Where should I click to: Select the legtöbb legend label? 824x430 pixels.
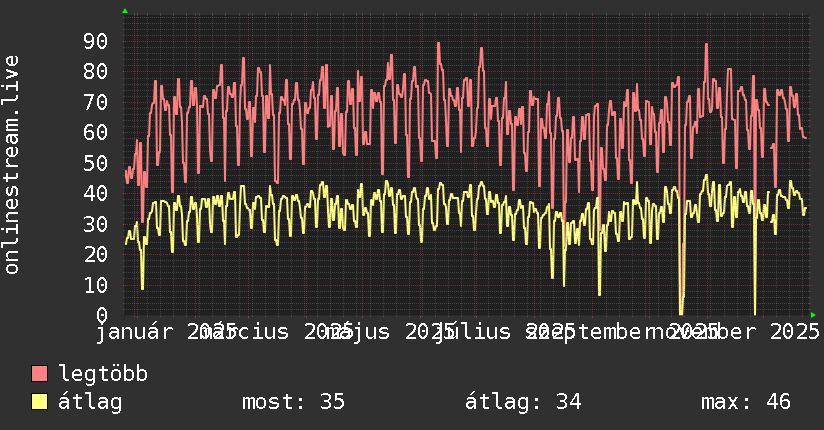103,374
